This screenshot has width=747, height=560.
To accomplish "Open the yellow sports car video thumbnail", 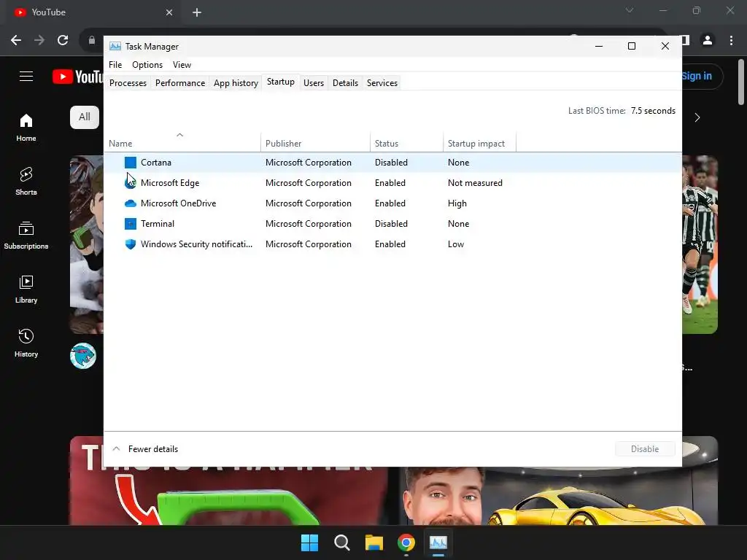I will (x=558, y=496).
